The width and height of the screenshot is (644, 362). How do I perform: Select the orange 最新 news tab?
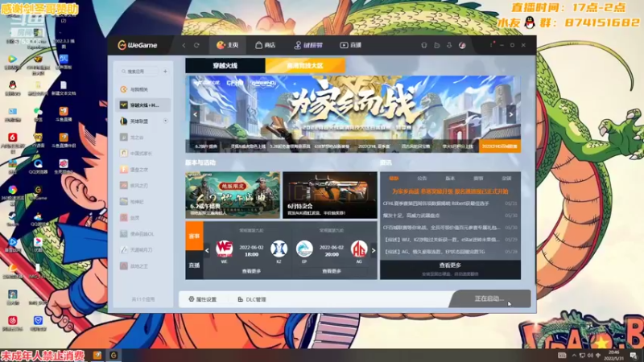pyautogui.click(x=394, y=179)
